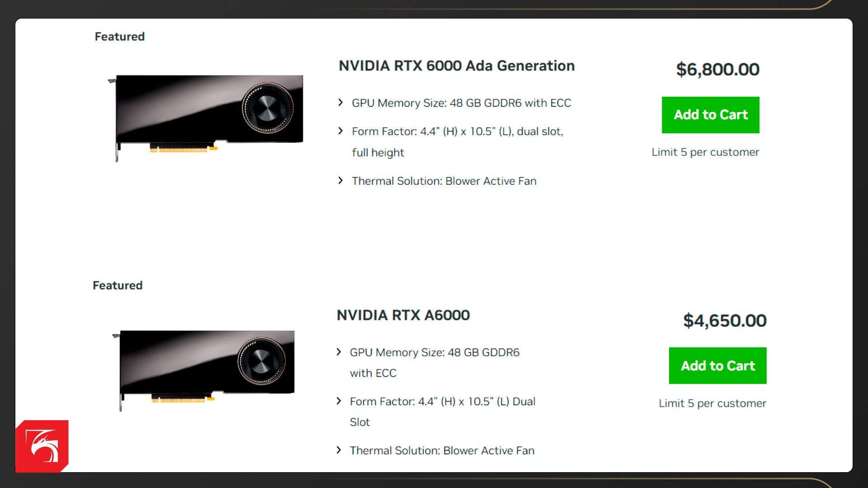This screenshot has height=488, width=868.
Task: Expand Form Factor chevron for RTX 6000 Ada
Action: pos(340,131)
